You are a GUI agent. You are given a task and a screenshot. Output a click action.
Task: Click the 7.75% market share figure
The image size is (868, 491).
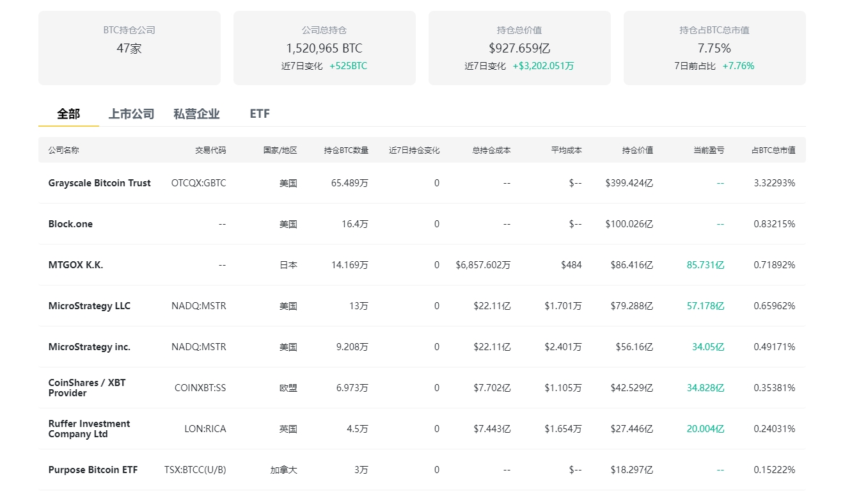pyautogui.click(x=714, y=48)
